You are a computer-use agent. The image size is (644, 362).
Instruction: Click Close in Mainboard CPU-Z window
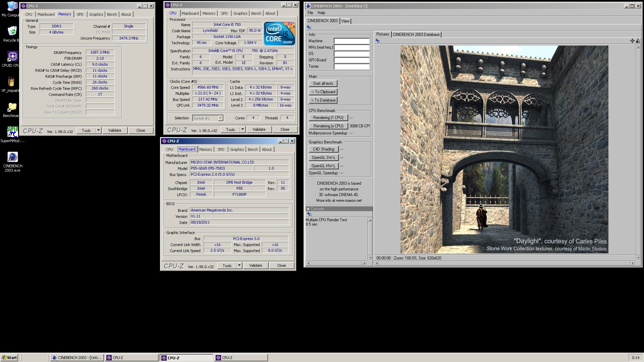(281, 265)
